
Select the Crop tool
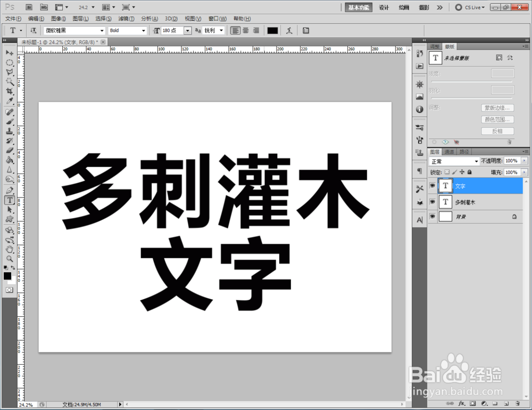pyautogui.click(x=10, y=91)
